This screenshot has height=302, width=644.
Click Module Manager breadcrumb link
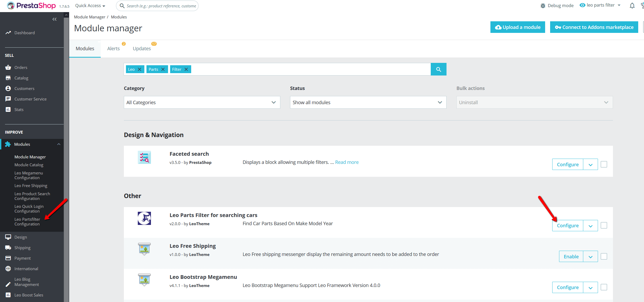point(89,17)
